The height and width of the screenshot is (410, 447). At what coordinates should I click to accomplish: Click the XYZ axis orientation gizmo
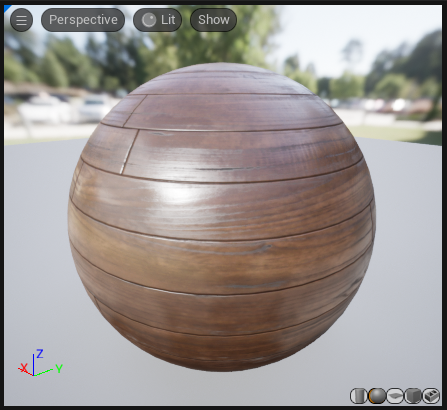[x=40, y=363]
